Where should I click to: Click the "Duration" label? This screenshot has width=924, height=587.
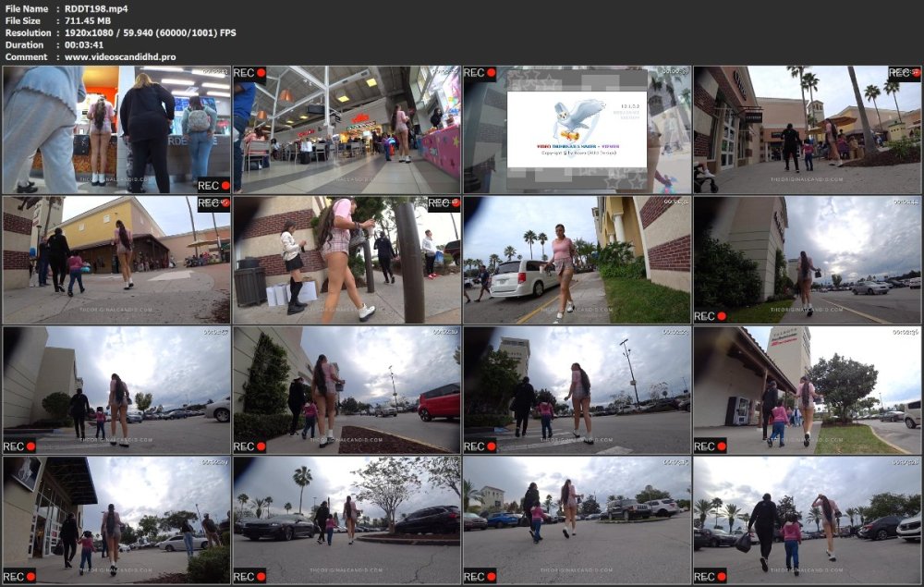pyautogui.click(x=24, y=44)
